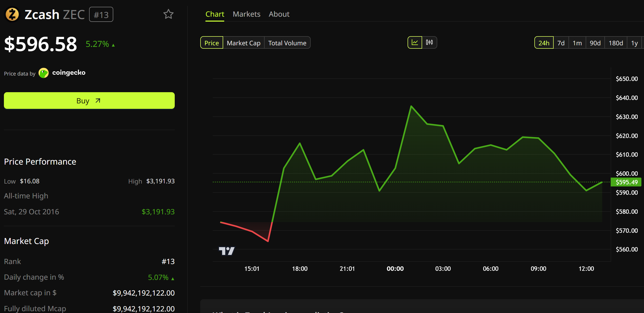The image size is (644, 313).
Task: Click the Market cap in $ value
Action: click(x=144, y=293)
